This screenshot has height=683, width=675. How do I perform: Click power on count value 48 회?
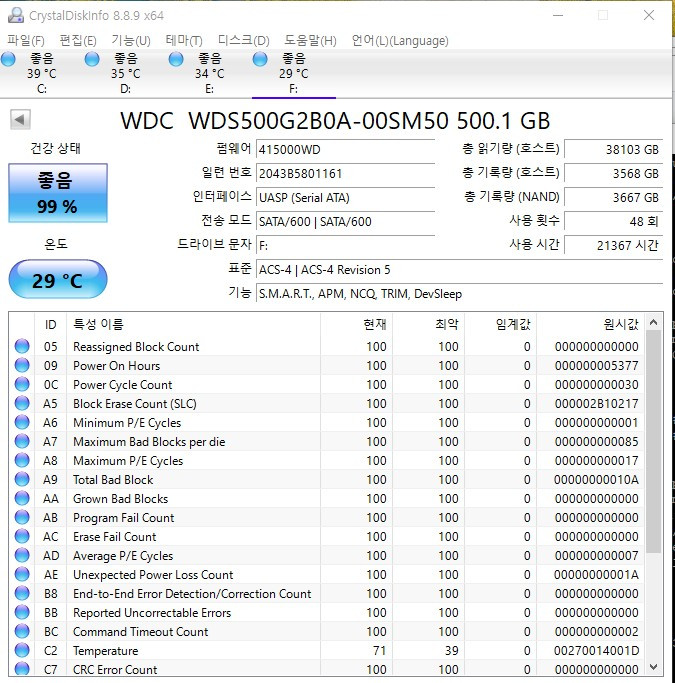(x=614, y=222)
